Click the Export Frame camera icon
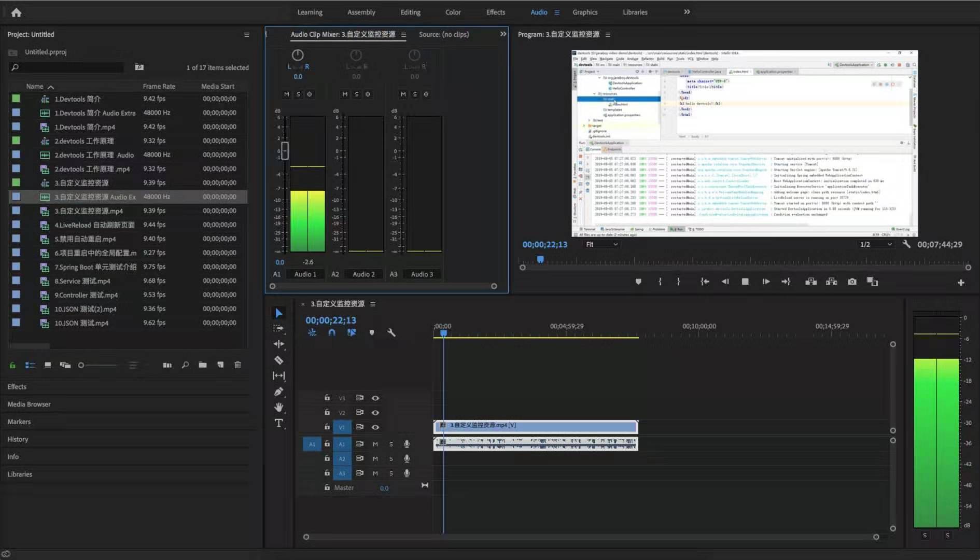The image size is (980, 560). 852,282
